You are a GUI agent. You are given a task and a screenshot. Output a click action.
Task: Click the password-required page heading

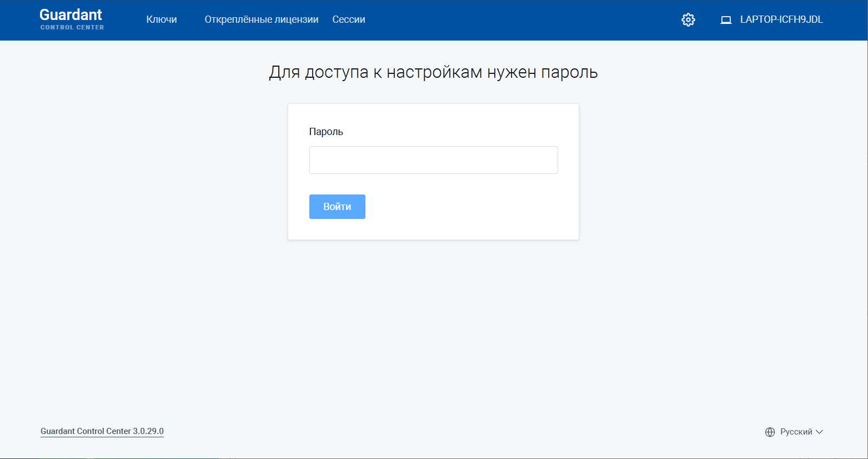[433, 72]
